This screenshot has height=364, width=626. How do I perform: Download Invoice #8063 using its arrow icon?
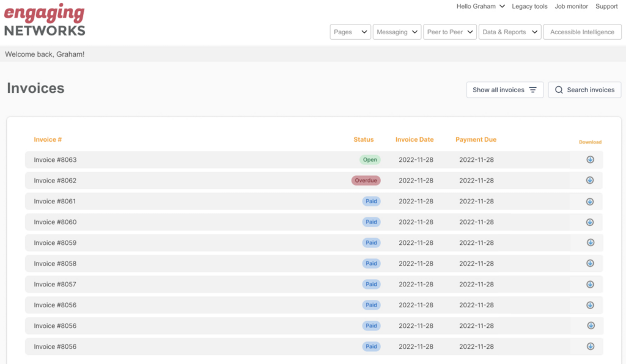(x=590, y=160)
